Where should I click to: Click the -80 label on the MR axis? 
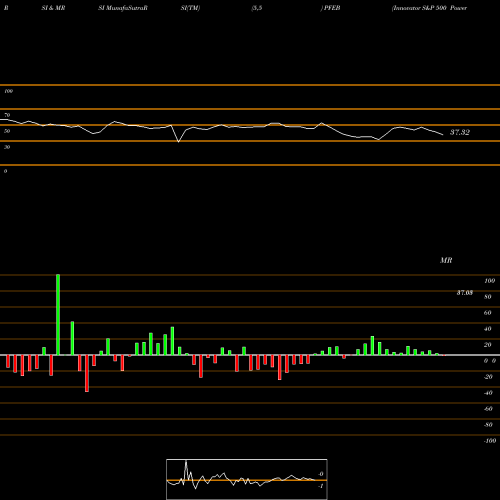pos(488,425)
